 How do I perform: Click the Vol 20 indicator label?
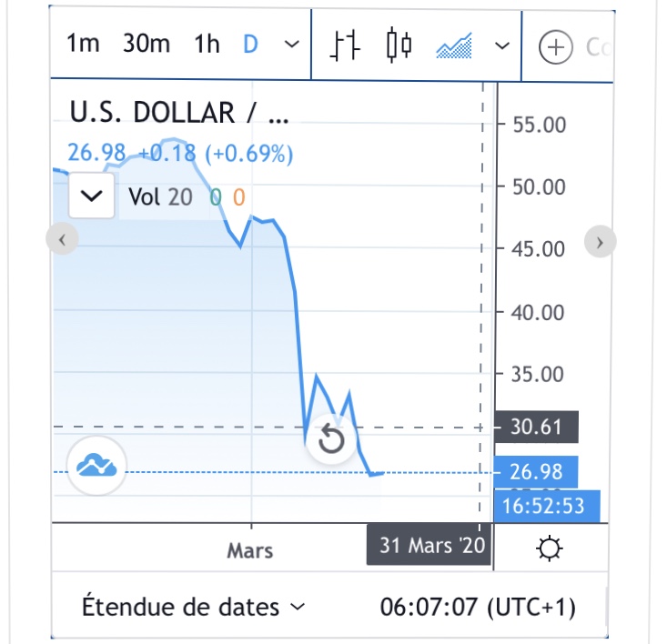click(x=160, y=196)
